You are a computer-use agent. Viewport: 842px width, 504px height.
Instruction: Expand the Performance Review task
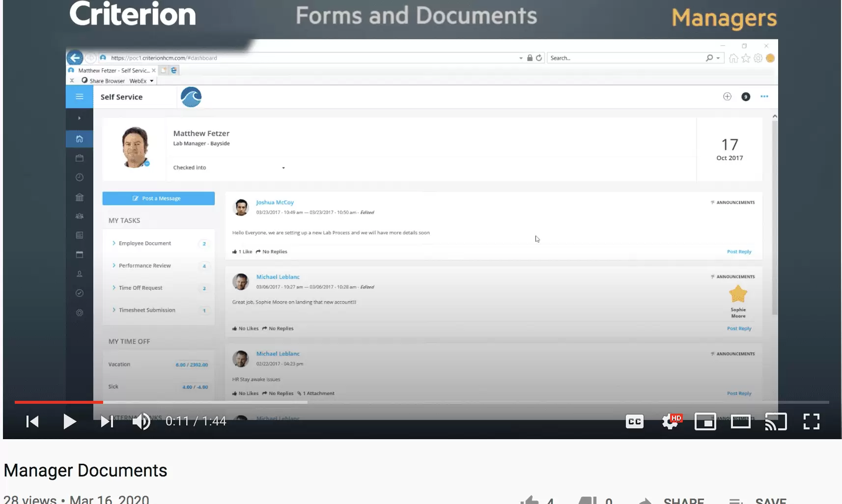pos(144,266)
